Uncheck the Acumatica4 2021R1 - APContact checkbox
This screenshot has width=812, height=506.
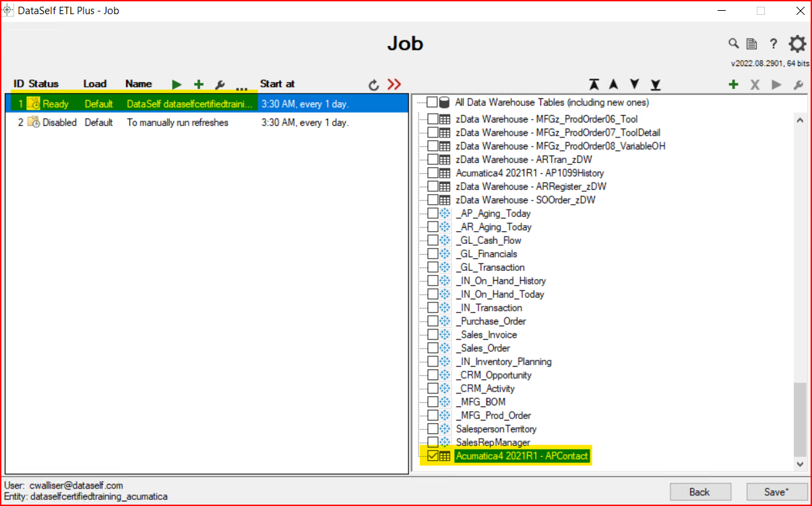coord(433,456)
